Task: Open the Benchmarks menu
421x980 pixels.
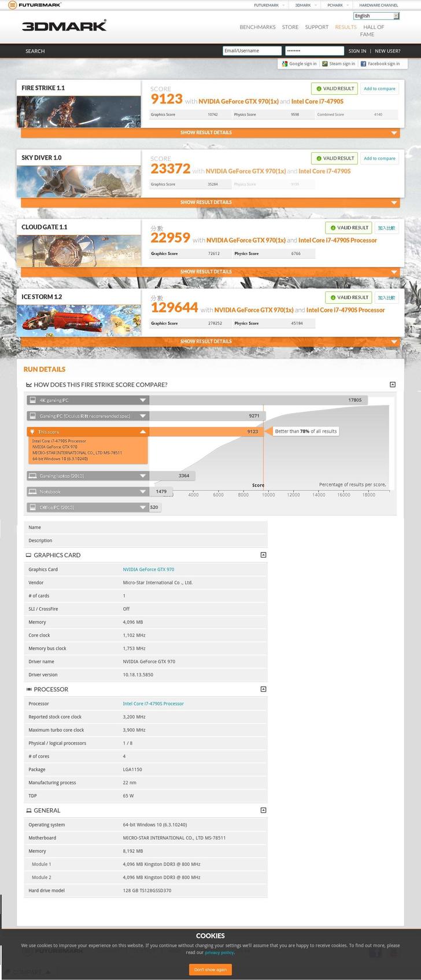Action: click(x=257, y=27)
